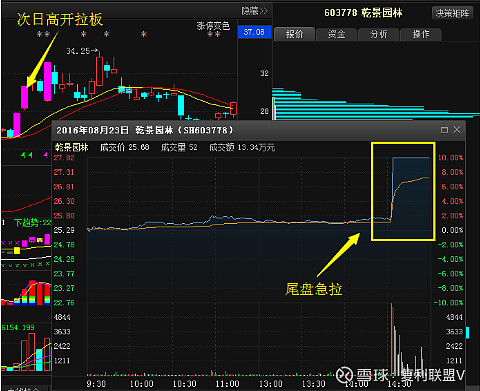The height and width of the screenshot is (391, 480).
Task: Click the blue 37.08 price tag
Action: [254, 32]
